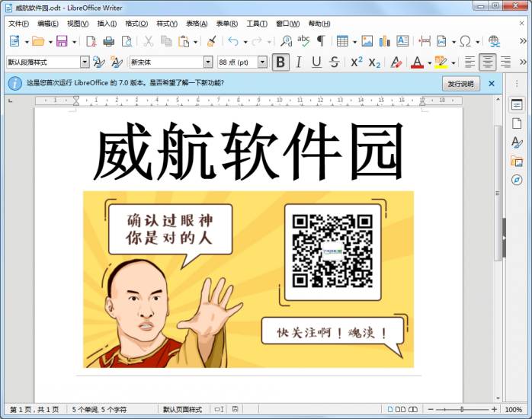Expand the font name dropdown

208,62
